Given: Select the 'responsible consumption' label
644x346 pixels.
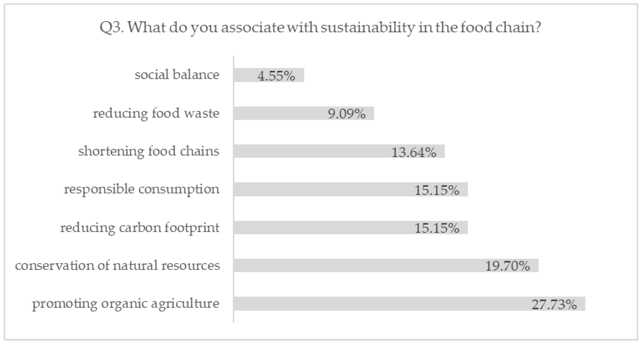Looking at the screenshot, I should [141, 189].
